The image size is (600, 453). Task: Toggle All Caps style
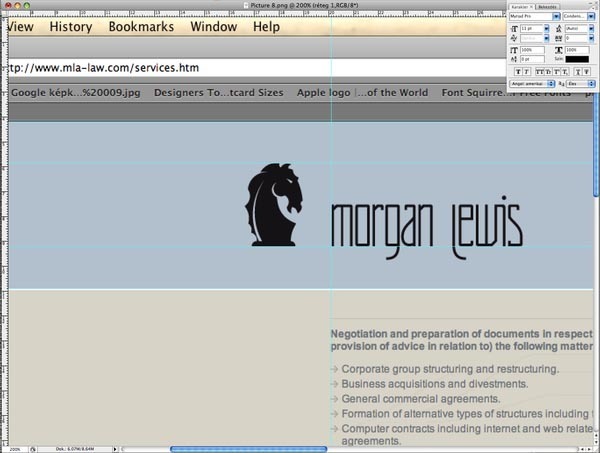click(540, 72)
